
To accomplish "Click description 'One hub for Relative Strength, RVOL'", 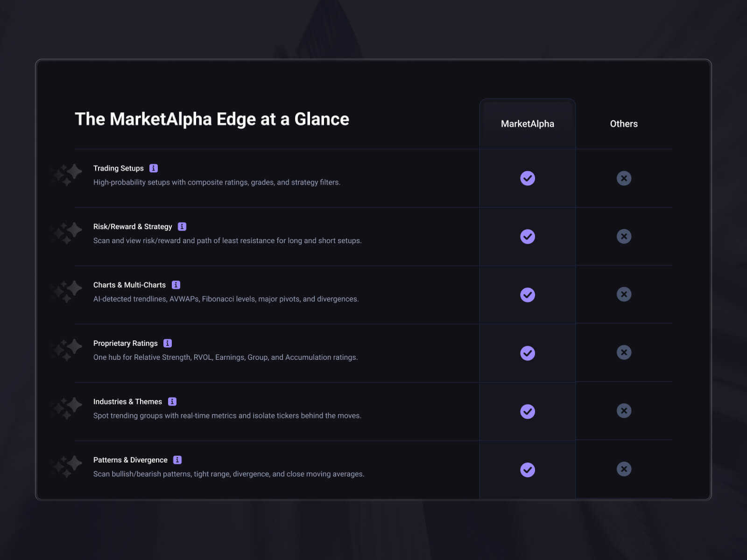I will coord(226,357).
